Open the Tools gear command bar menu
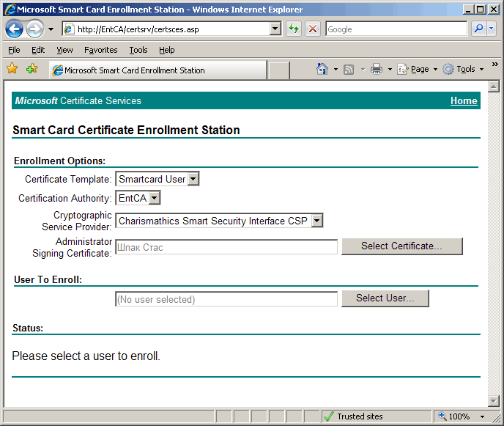This screenshot has height=426, width=504. (x=463, y=69)
